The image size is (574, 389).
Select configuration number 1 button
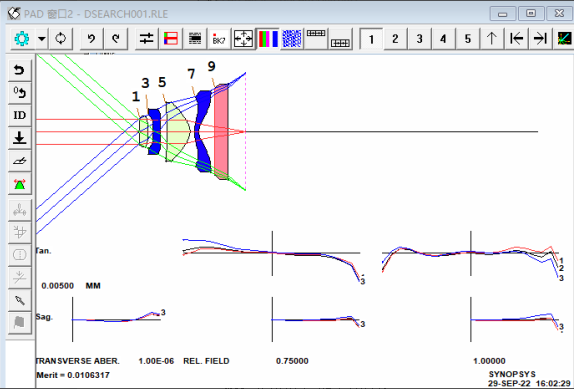pyautogui.click(x=371, y=38)
